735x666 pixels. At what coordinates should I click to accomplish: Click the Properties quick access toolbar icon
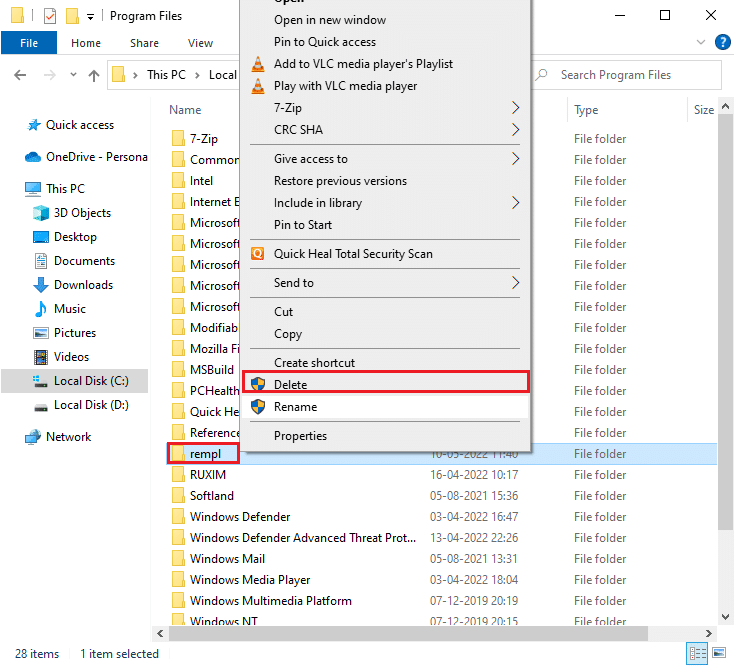click(x=50, y=16)
